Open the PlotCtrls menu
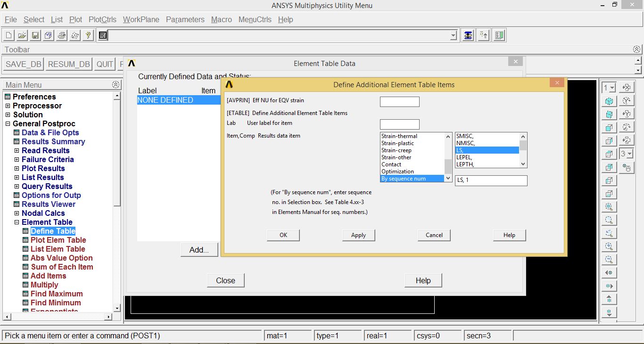The width and height of the screenshot is (644, 344). [x=102, y=19]
